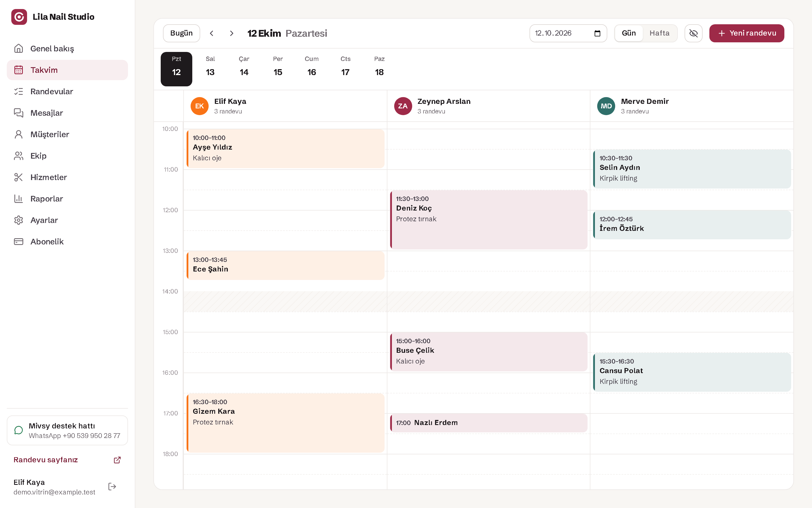Go to previous day with left chevron
812x508 pixels.
point(212,33)
